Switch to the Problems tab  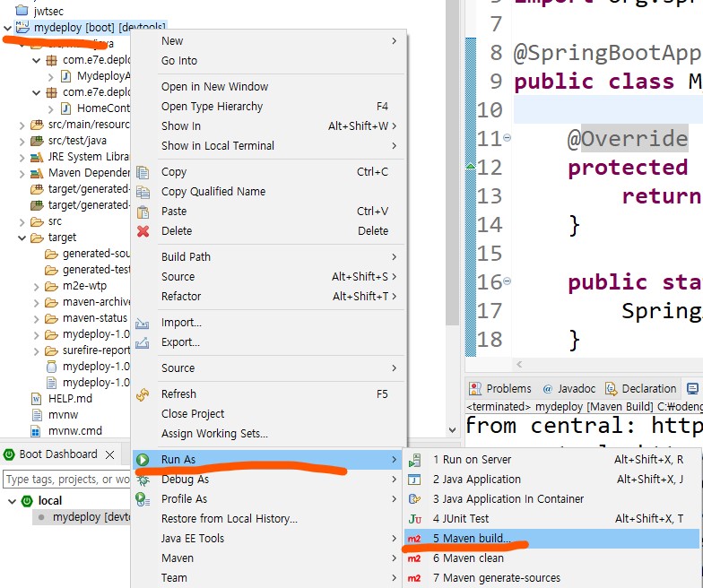(500, 389)
